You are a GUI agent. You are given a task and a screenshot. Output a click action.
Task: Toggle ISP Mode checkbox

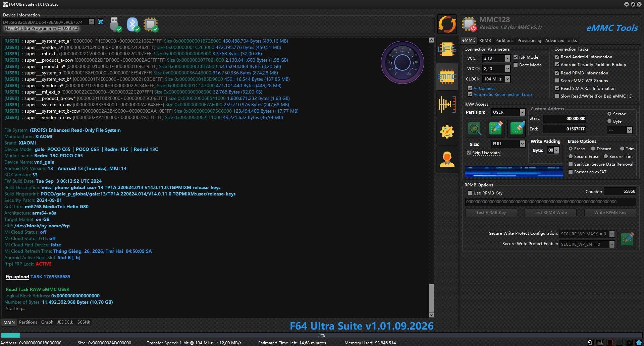[516, 57]
